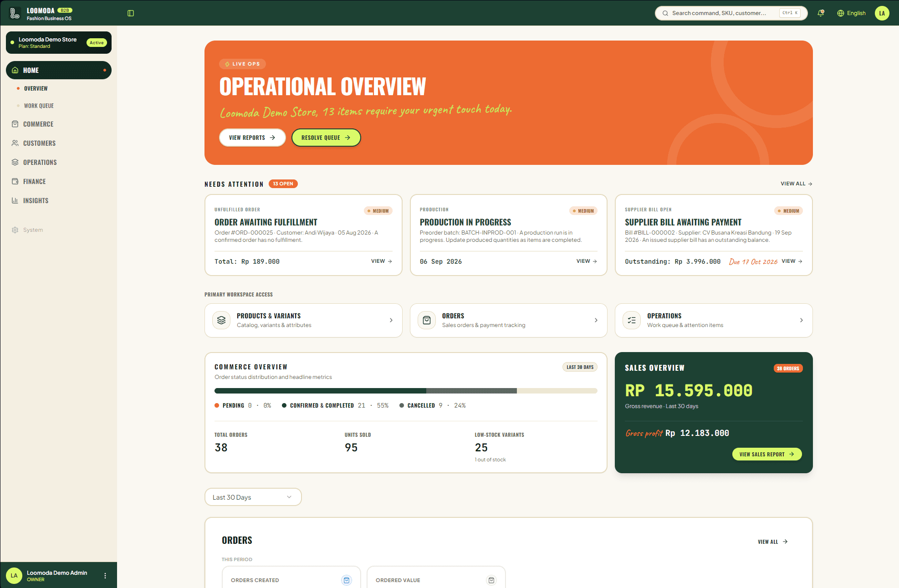Click the Operations checklist card icon
899x588 pixels.
pos(632,320)
